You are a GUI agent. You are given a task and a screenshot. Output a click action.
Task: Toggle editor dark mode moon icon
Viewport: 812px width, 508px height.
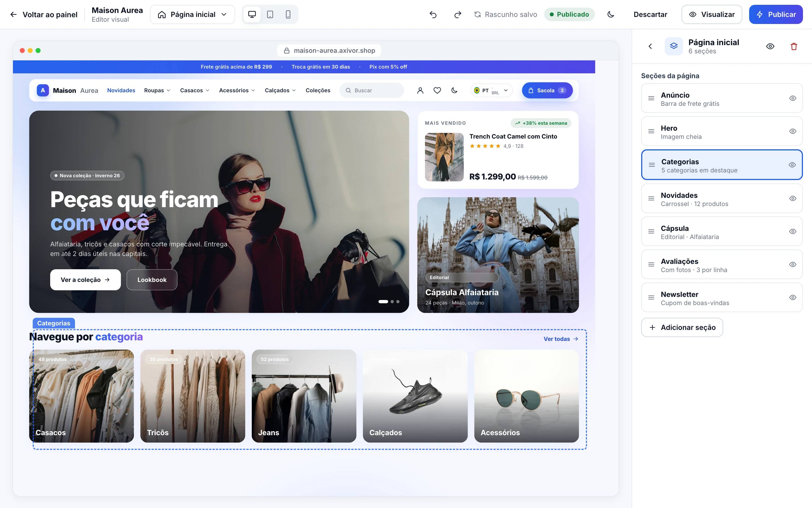(611, 14)
